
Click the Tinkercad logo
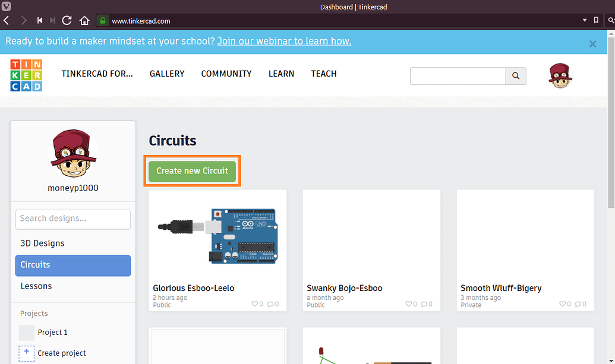point(26,75)
